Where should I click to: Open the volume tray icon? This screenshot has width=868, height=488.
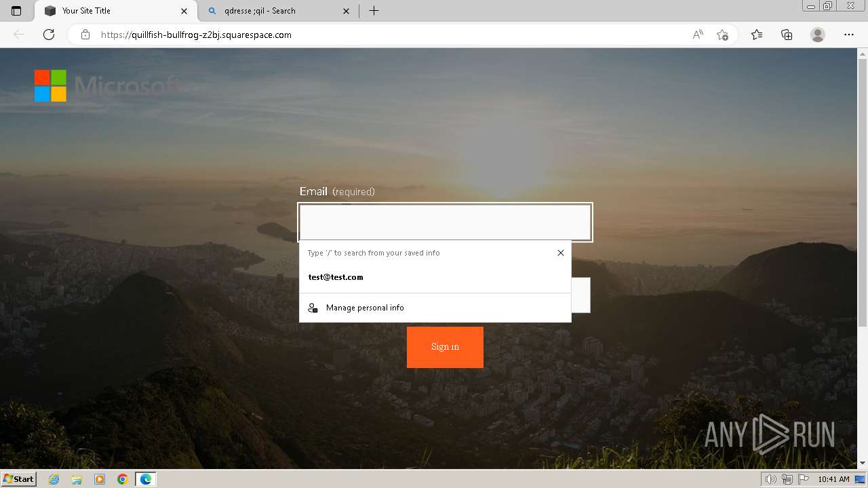[x=771, y=479]
